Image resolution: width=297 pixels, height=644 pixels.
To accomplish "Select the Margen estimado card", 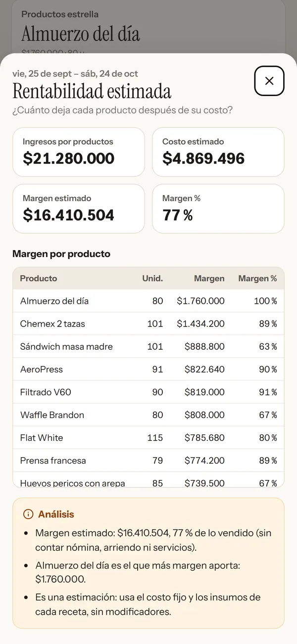I will tap(79, 209).
